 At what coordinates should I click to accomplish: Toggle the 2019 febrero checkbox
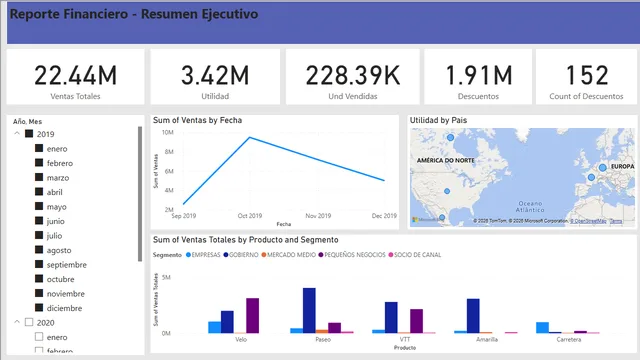click(39, 162)
